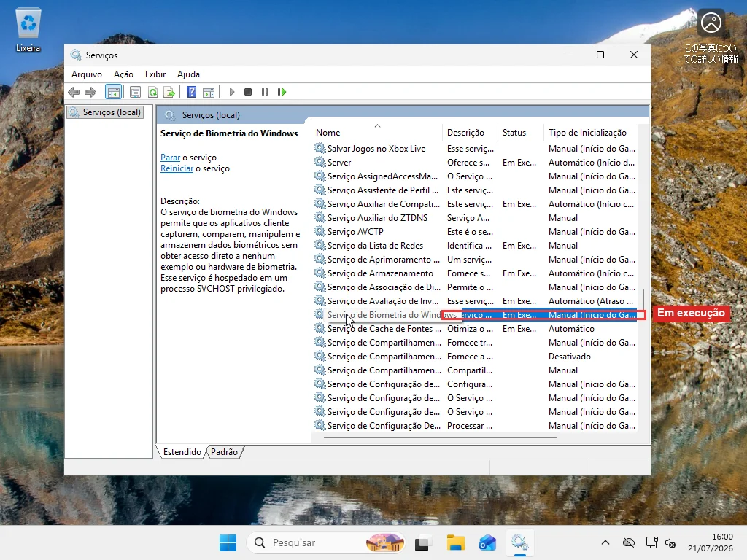This screenshot has height=560, width=747.
Task: Open Outlook from the taskbar
Action: click(x=487, y=542)
